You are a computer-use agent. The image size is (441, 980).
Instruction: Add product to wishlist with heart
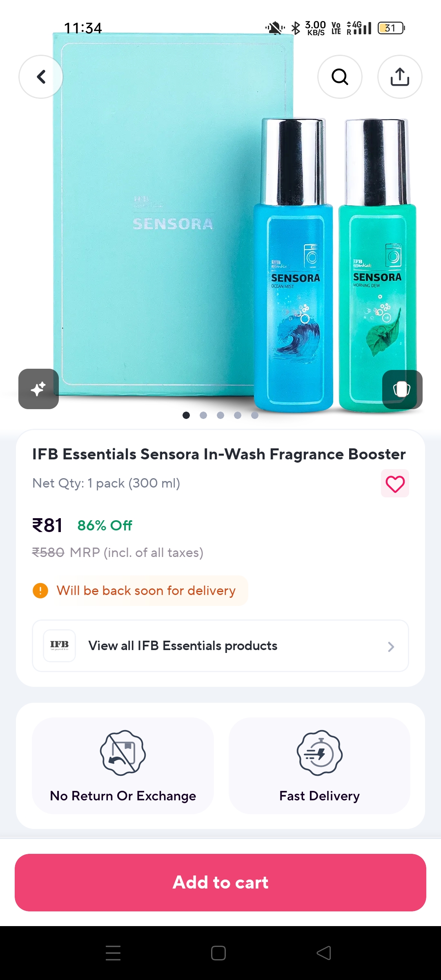pyautogui.click(x=395, y=484)
